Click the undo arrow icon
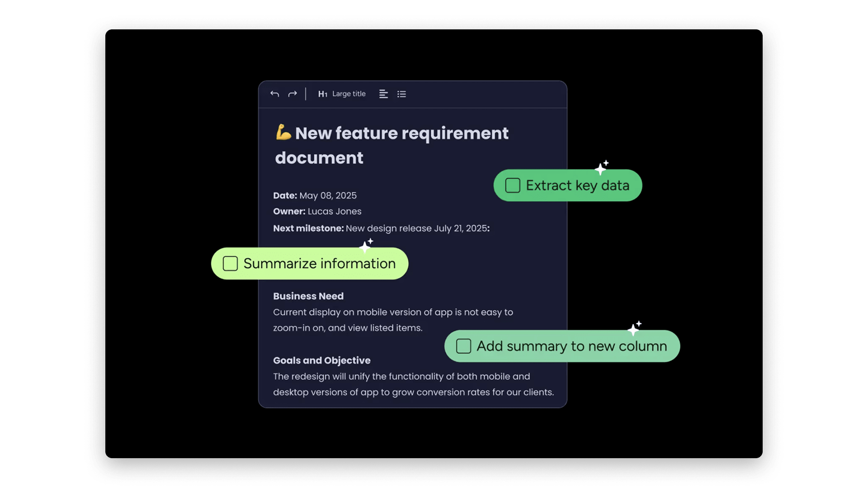The height and width of the screenshot is (488, 868). (274, 94)
